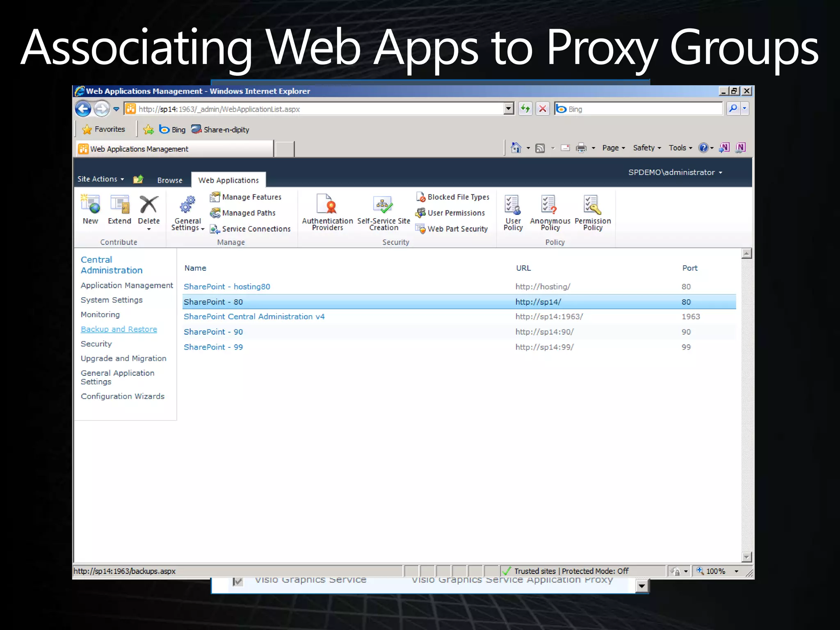
Task: Select the SharePoint - 99 web application
Action: coord(213,347)
